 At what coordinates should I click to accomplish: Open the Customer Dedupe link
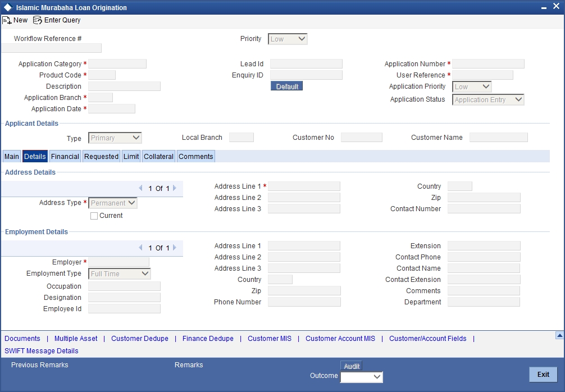[x=140, y=338]
